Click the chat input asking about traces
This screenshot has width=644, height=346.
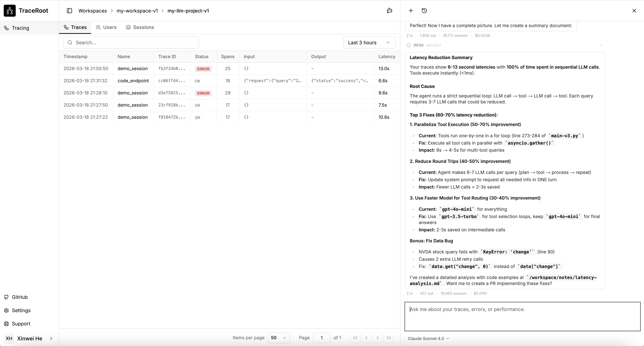521,316
